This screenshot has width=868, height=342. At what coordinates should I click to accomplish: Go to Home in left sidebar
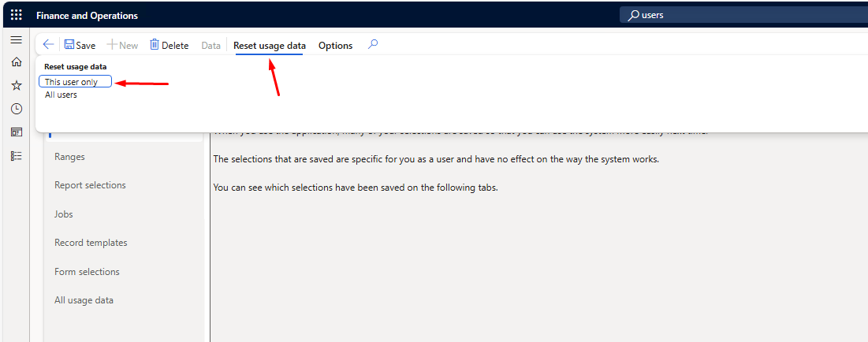click(x=16, y=62)
